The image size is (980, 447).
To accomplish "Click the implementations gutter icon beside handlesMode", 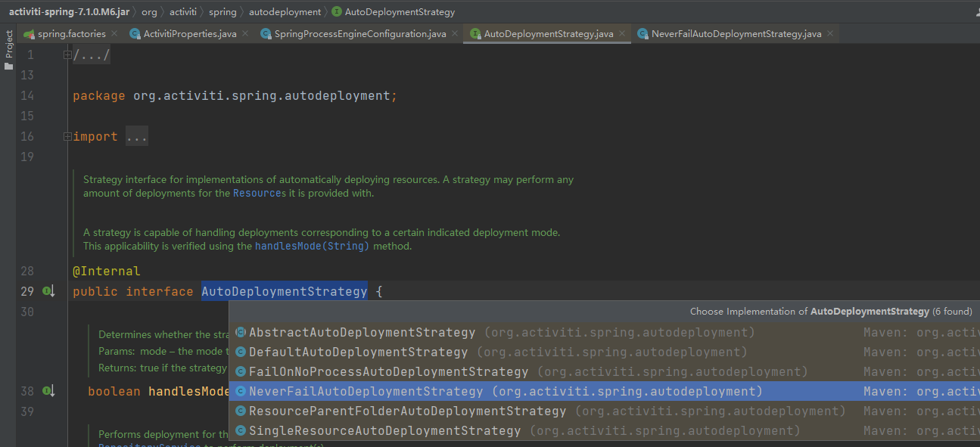I will click(x=48, y=391).
